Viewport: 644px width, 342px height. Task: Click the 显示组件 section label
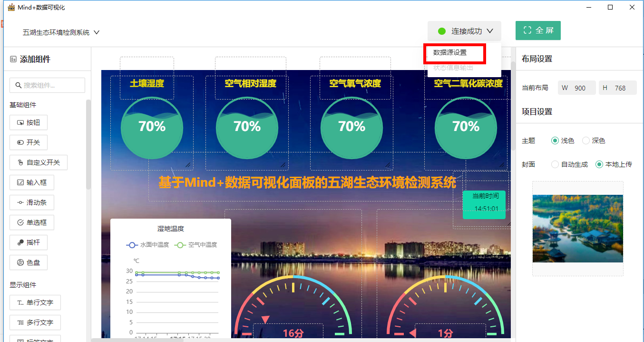coord(23,285)
